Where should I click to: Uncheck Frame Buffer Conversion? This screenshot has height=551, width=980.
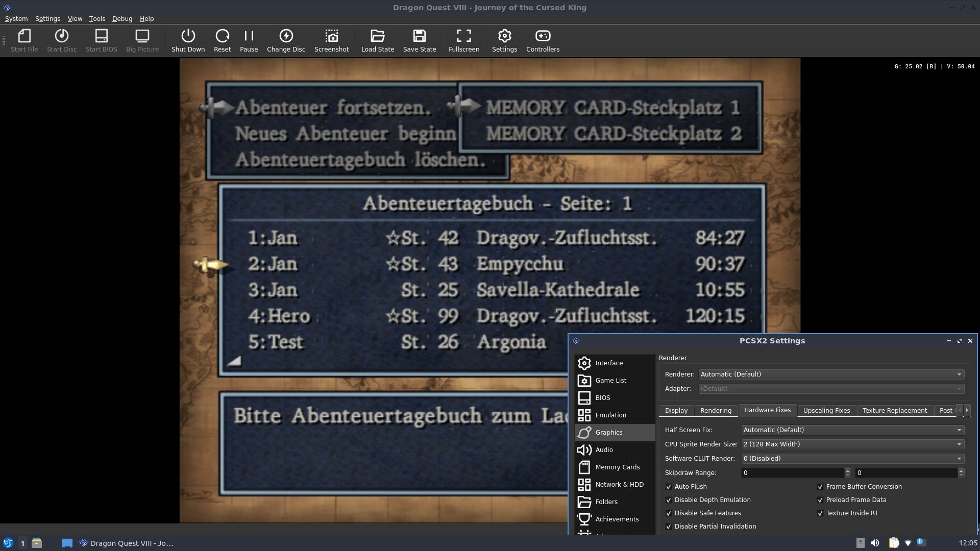pos(821,486)
